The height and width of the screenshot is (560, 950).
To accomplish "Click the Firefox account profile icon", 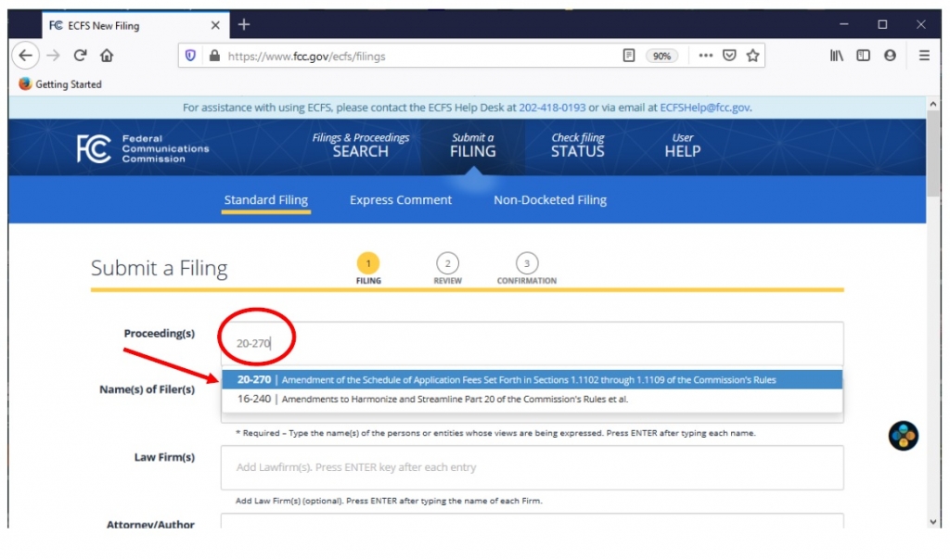I will click(890, 56).
